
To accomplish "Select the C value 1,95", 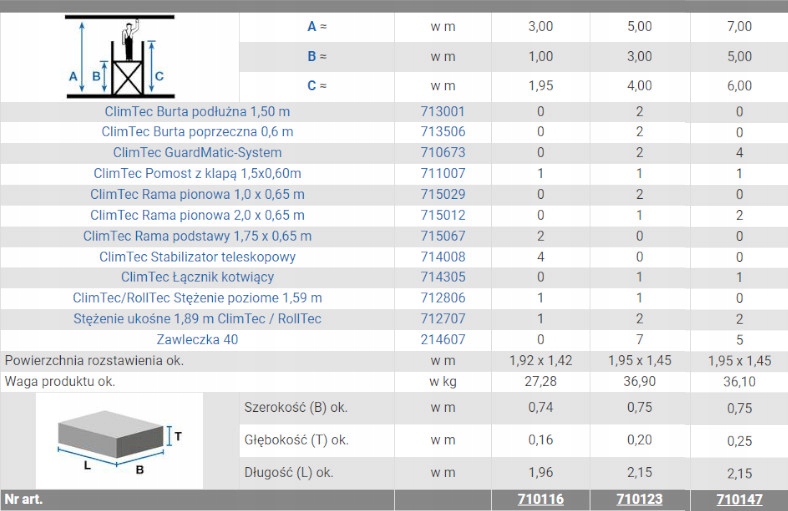I will click(x=541, y=86).
